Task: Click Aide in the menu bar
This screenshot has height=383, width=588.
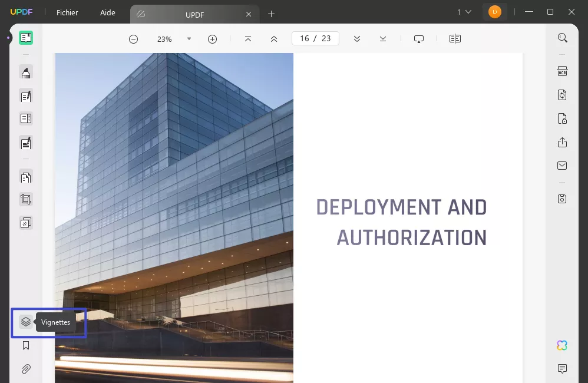Action: 107,12
